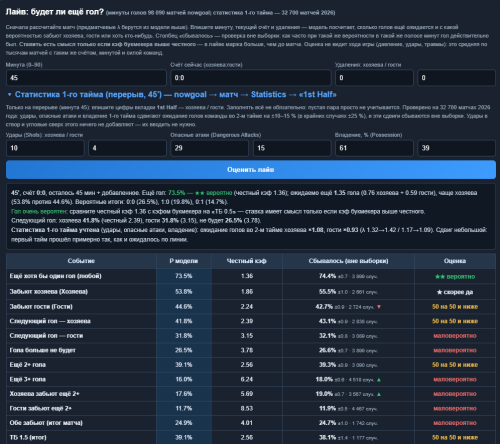This screenshot has height=444, width=500.
Task: Click the «Оценка» column header
Action: [455, 261]
